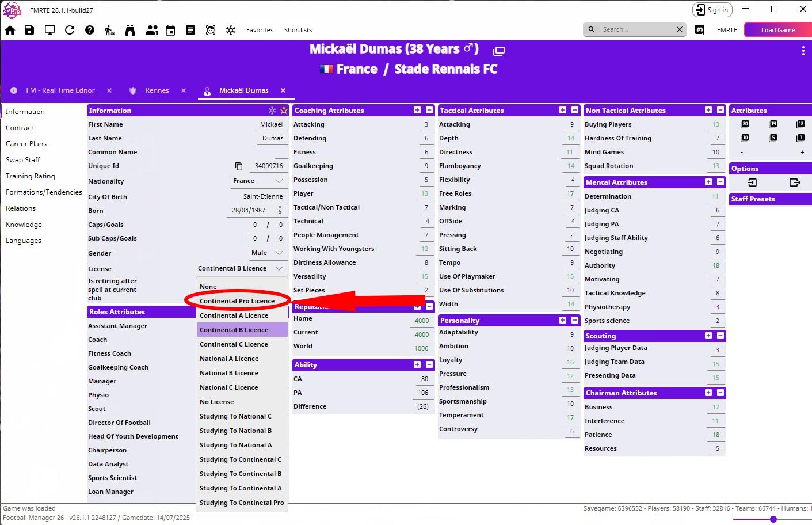Click the Discord icon
Viewport: 812px width, 525px height.
tap(700, 30)
